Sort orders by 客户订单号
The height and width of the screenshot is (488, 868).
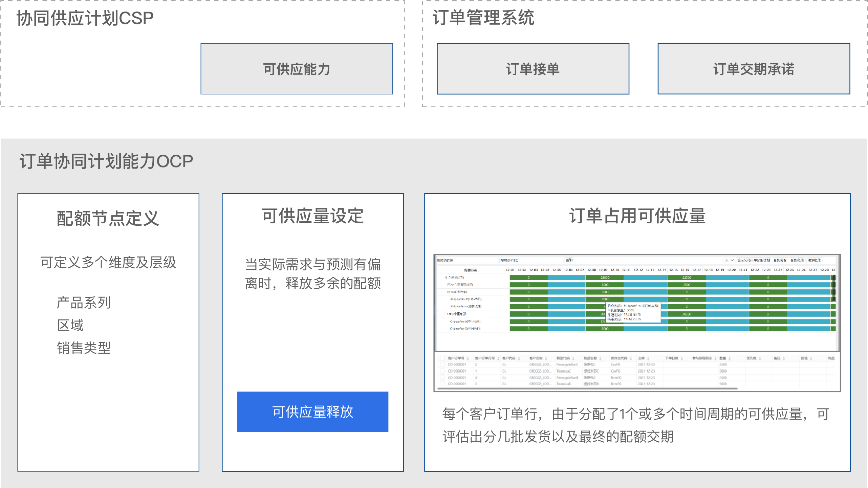point(468,359)
